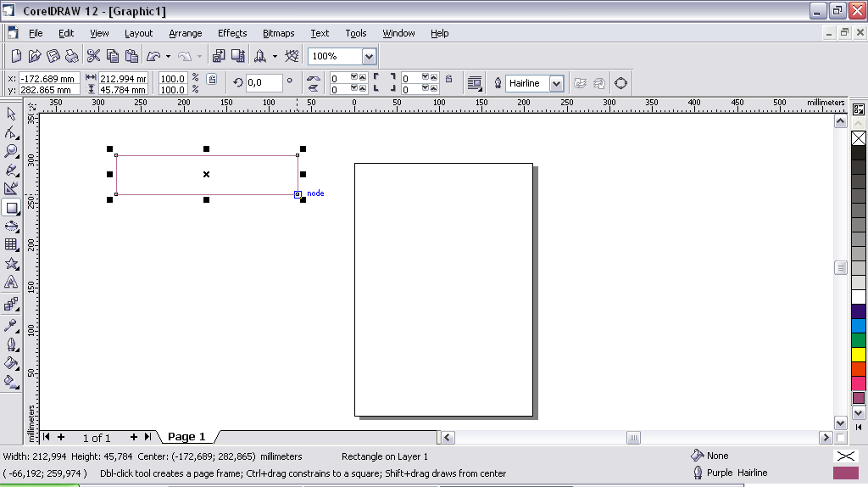Open the Tools menu
This screenshot has height=487, width=868.
point(356,33)
